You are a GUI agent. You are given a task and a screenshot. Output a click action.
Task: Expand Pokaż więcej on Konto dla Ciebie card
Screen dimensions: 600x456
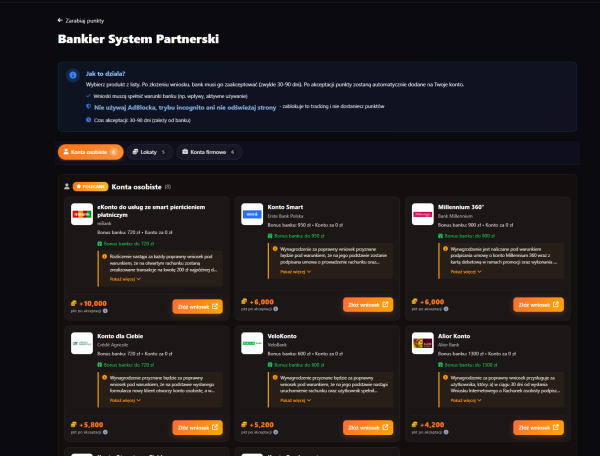click(125, 401)
